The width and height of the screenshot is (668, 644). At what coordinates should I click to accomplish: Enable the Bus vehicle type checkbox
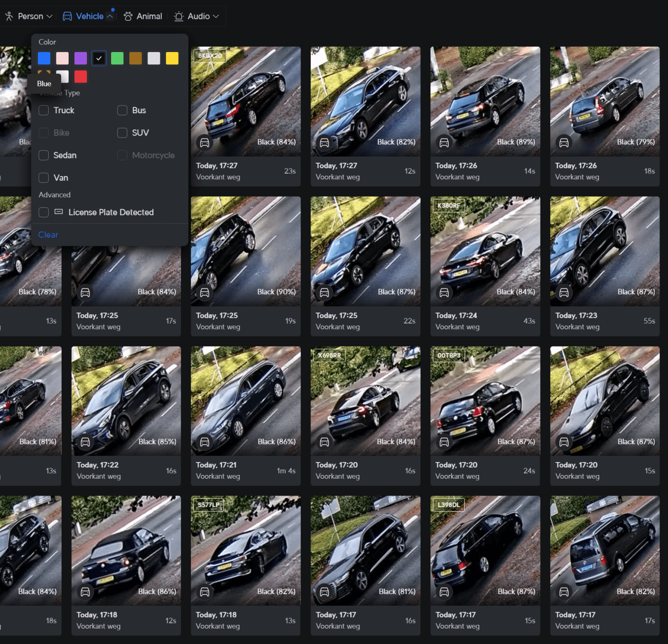pos(122,110)
